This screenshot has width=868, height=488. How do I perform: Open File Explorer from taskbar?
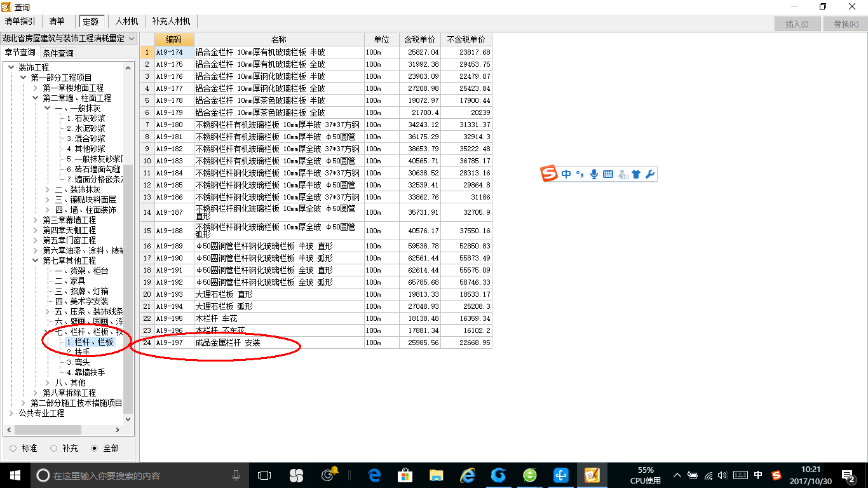pos(436,475)
